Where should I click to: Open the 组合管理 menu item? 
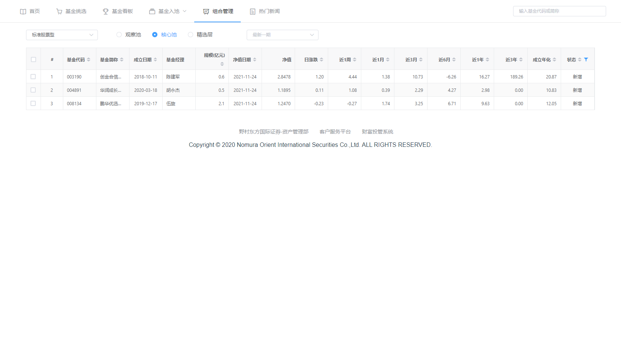pyautogui.click(x=218, y=11)
